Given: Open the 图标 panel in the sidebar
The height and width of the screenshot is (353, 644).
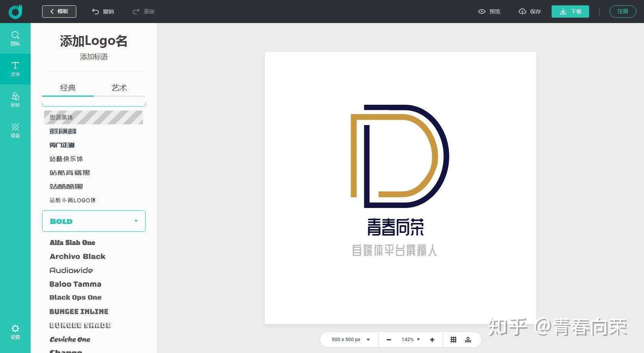Looking at the screenshot, I should pyautogui.click(x=15, y=38).
